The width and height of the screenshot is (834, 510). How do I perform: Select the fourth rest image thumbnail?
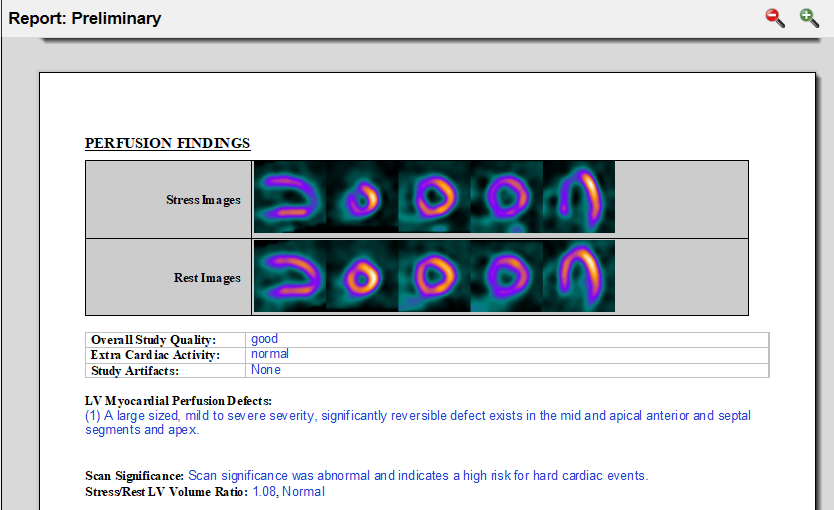point(506,277)
